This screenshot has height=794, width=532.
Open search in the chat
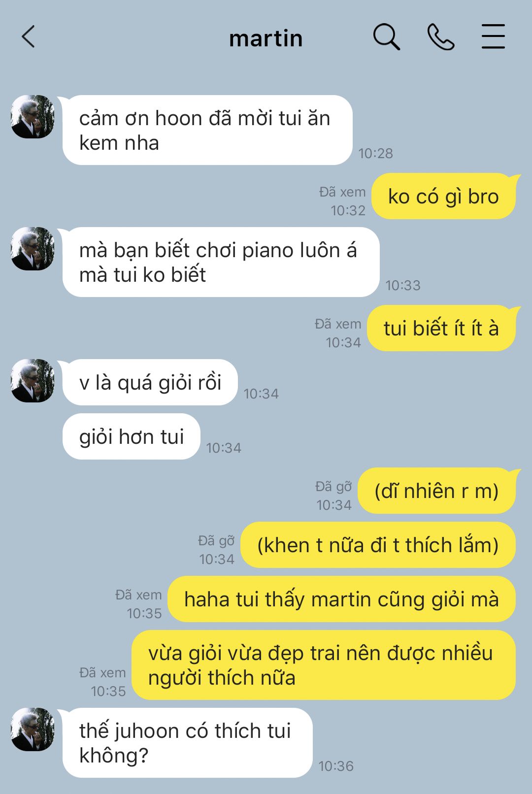[x=387, y=37]
